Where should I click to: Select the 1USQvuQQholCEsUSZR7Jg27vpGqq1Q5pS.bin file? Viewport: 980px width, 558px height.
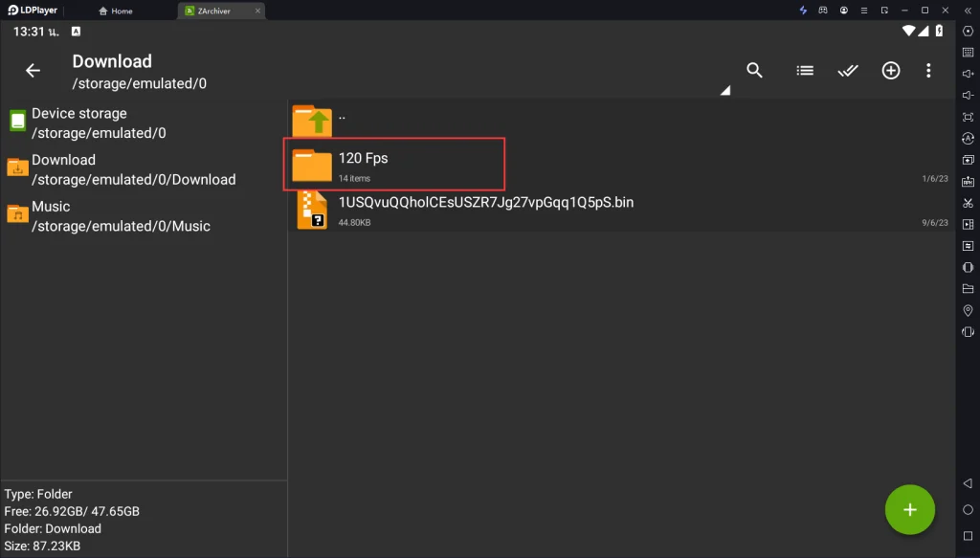pyautogui.click(x=621, y=211)
